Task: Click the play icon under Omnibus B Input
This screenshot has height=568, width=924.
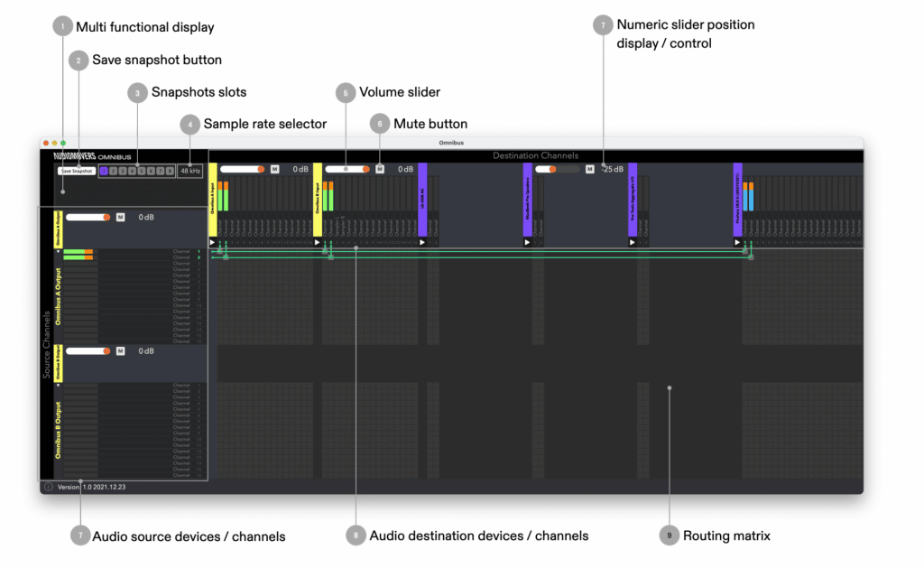Action: (319, 242)
